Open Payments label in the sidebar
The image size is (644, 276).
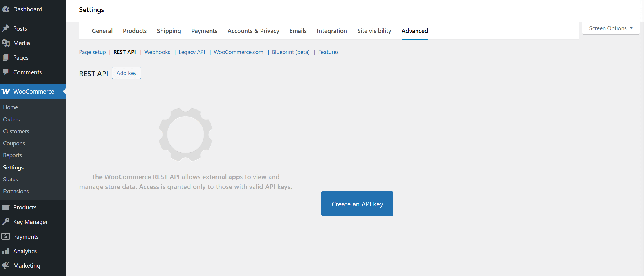point(26,236)
